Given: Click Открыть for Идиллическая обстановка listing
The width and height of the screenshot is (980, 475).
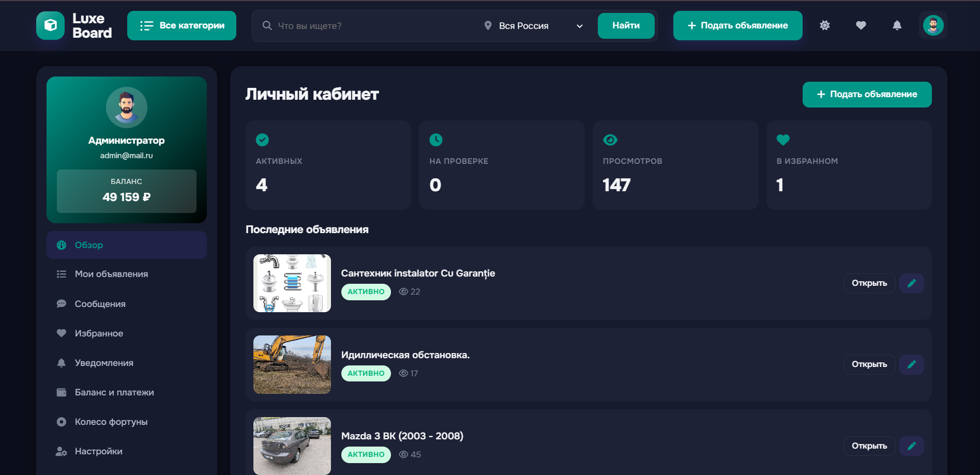Looking at the screenshot, I should click(x=869, y=364).
